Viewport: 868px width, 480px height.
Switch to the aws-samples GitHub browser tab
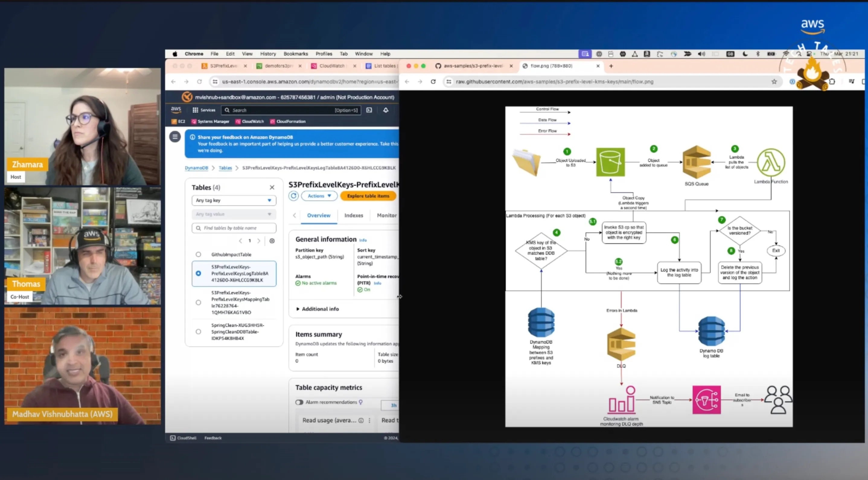click(x=473, y=66)
